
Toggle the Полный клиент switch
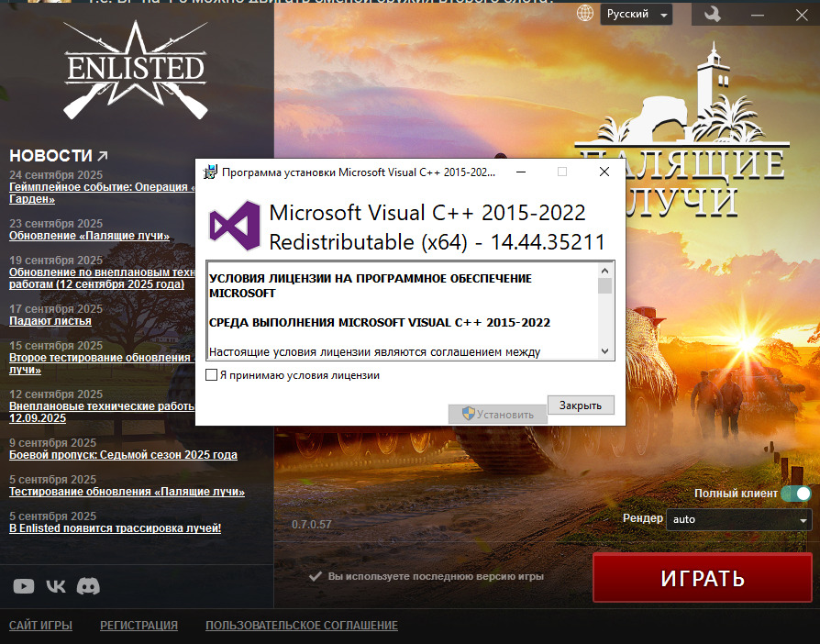click(x=795, y=494)
